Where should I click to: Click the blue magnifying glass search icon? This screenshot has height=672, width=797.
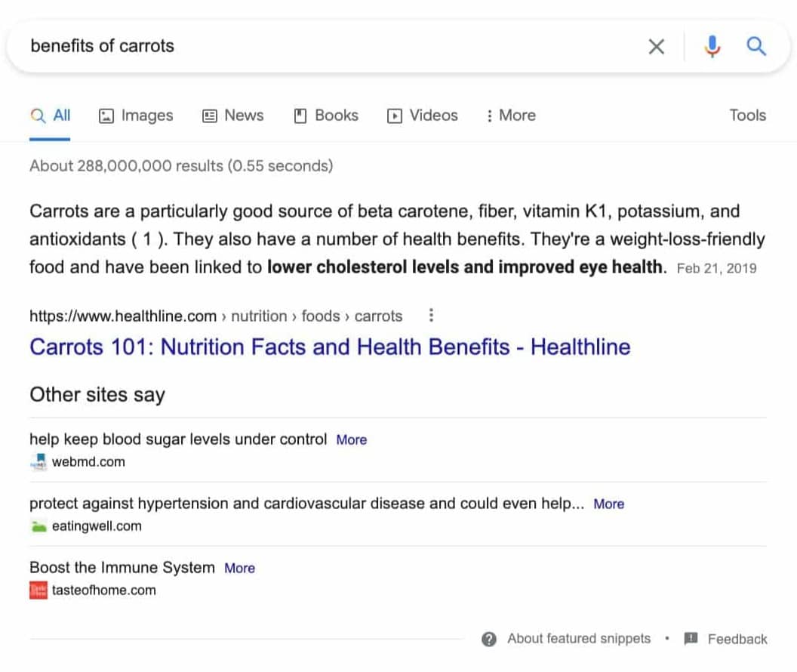756,47
